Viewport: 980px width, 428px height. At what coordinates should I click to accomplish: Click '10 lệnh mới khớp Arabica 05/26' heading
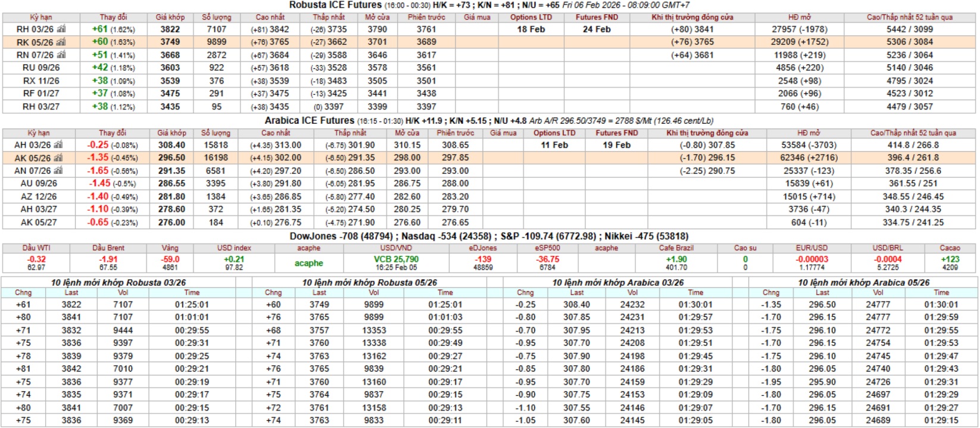(863, 282)
